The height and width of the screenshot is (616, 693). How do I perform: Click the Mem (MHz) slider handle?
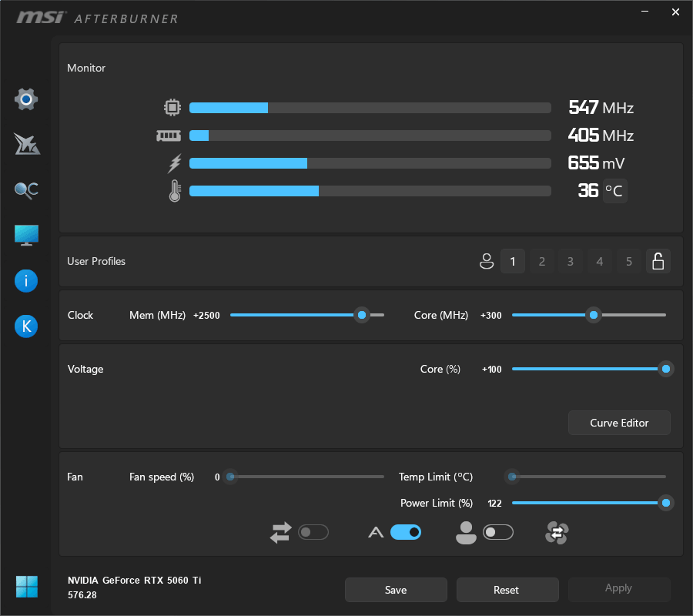click(x=361, y=315)
